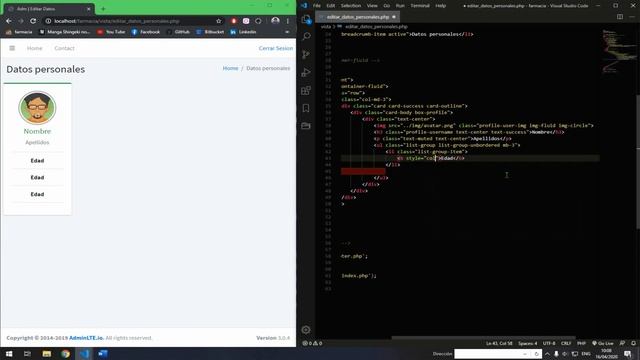Screen dimensions: 640x360
Task: Open the Bookmarks view in activity bar
Action: tap(306, 108)
